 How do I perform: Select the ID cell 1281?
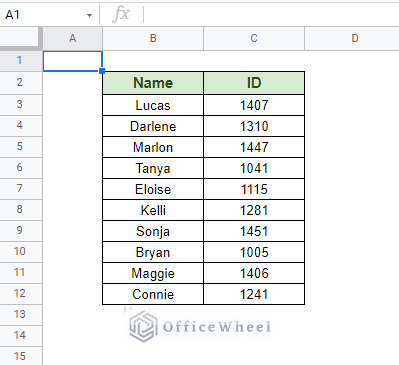tap(254, 210)
